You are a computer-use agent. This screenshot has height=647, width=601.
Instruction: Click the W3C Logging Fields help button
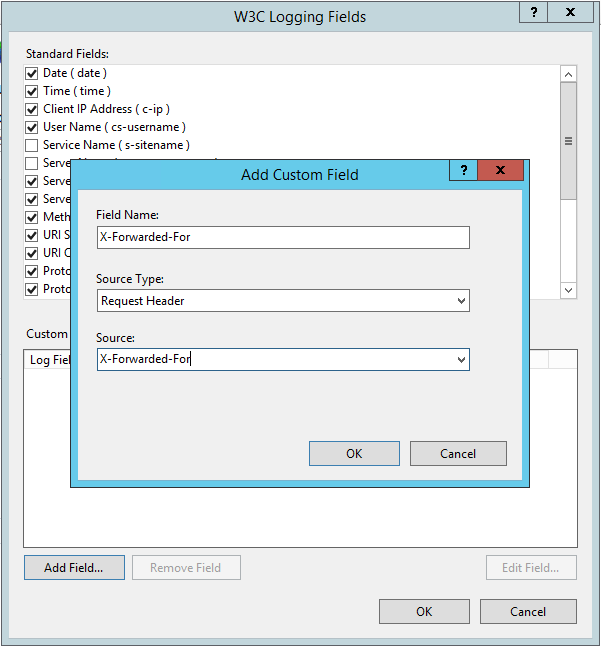[534, 12]
